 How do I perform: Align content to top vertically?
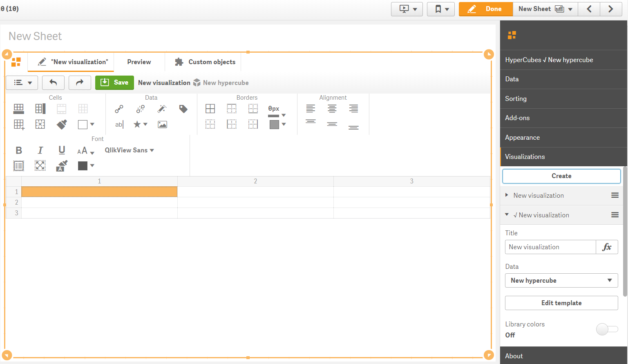pyautogui.click(x=311, y=121)
